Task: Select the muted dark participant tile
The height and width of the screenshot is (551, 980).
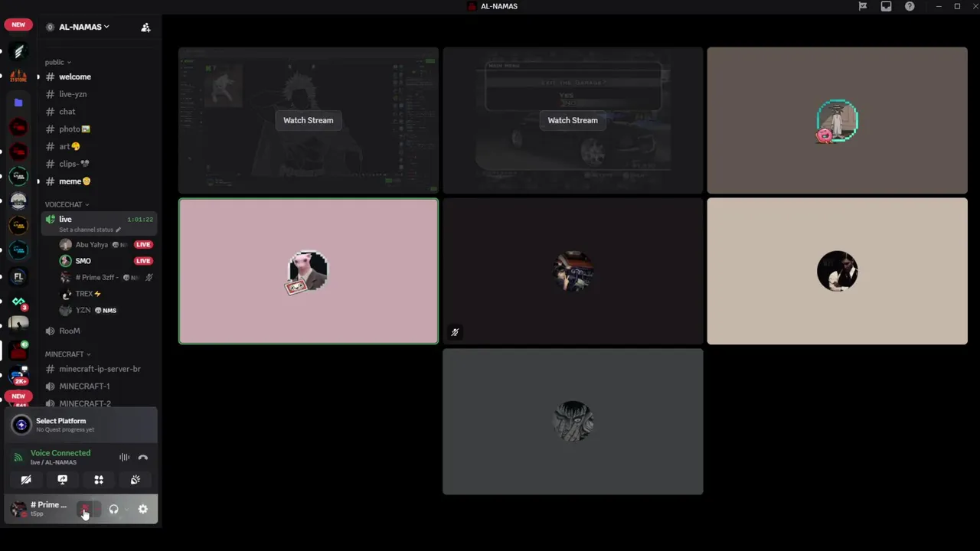Action: click(573, 272)
